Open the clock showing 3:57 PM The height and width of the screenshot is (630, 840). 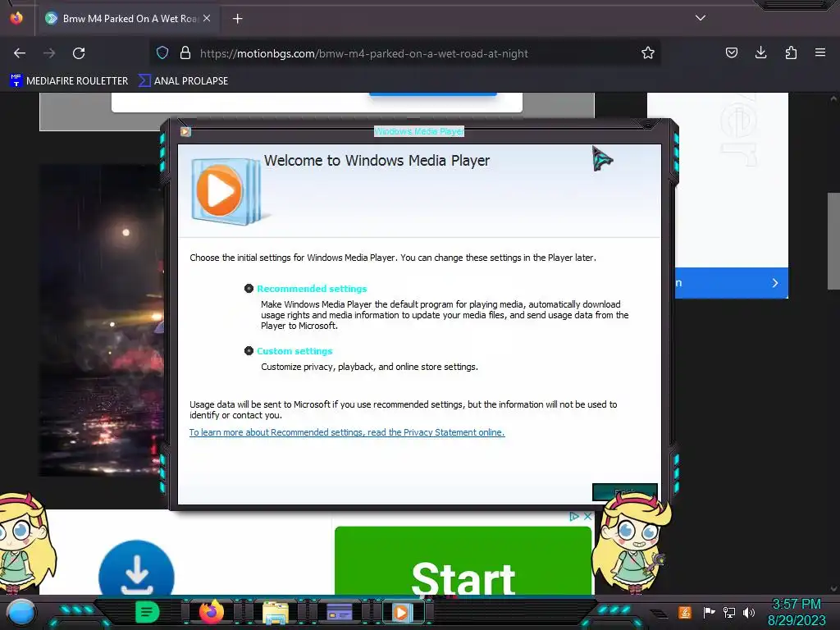[797, 612]
